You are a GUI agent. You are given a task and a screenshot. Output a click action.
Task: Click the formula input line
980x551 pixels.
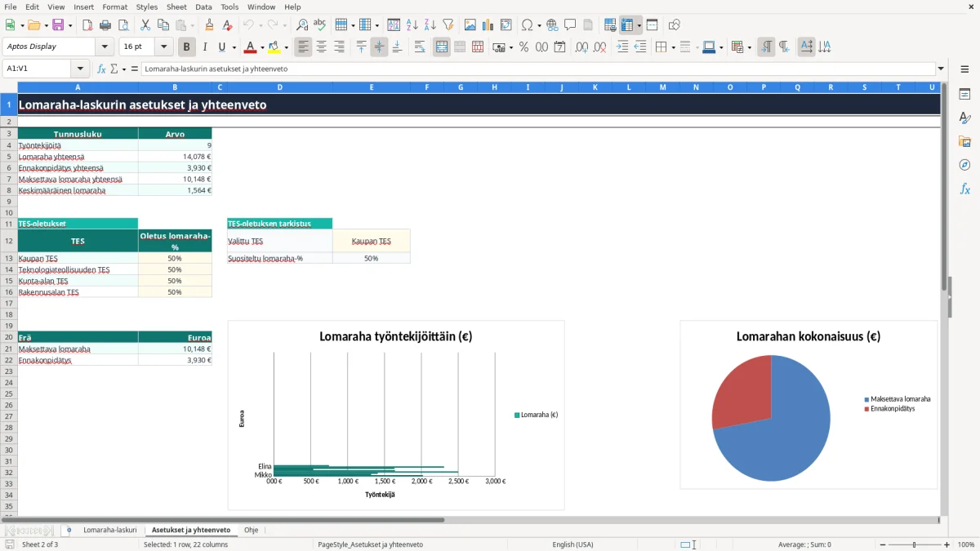click(537, 69)
